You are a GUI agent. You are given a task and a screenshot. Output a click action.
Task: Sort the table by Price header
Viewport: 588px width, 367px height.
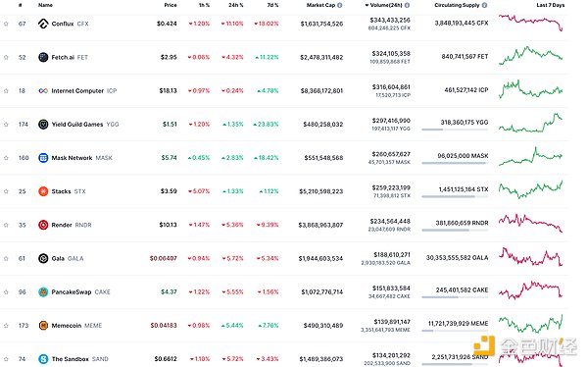[171, 5]
